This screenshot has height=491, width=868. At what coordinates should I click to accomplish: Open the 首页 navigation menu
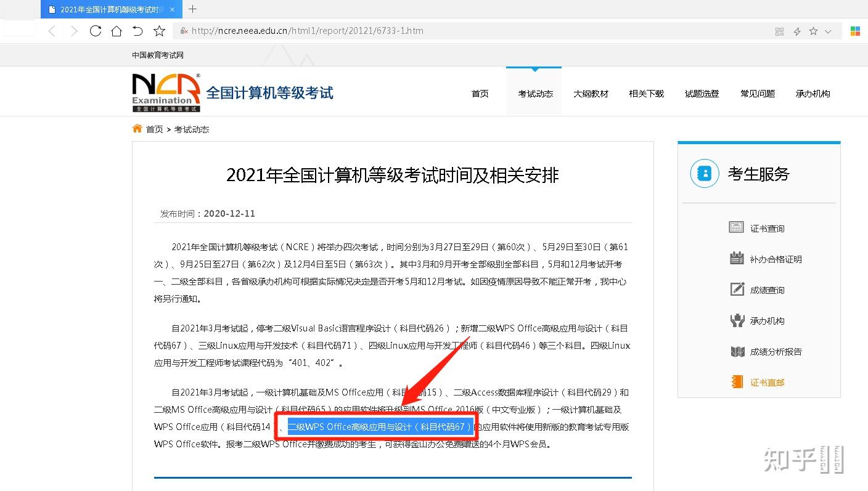[x=480, y=94]
